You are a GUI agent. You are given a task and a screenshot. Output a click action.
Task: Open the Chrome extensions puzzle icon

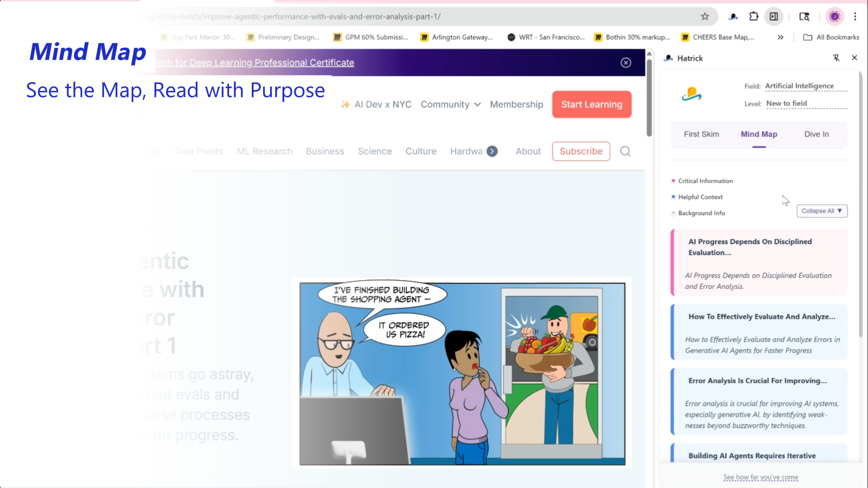coord(754,17)
